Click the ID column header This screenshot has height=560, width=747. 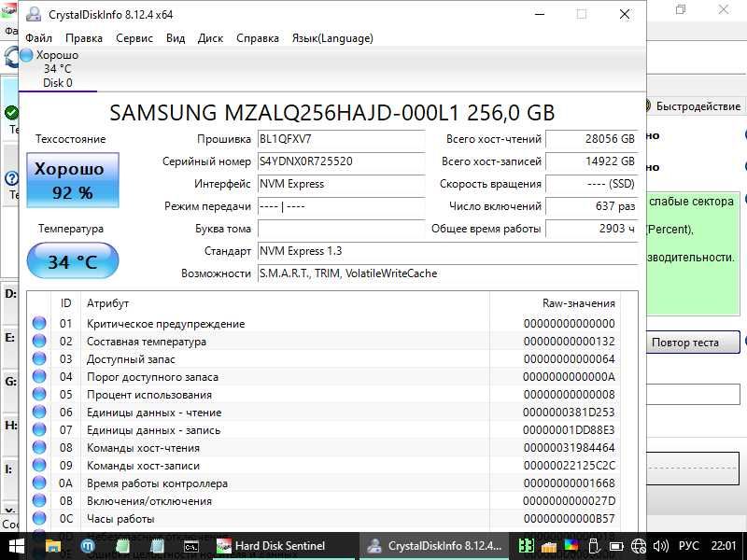65,303
